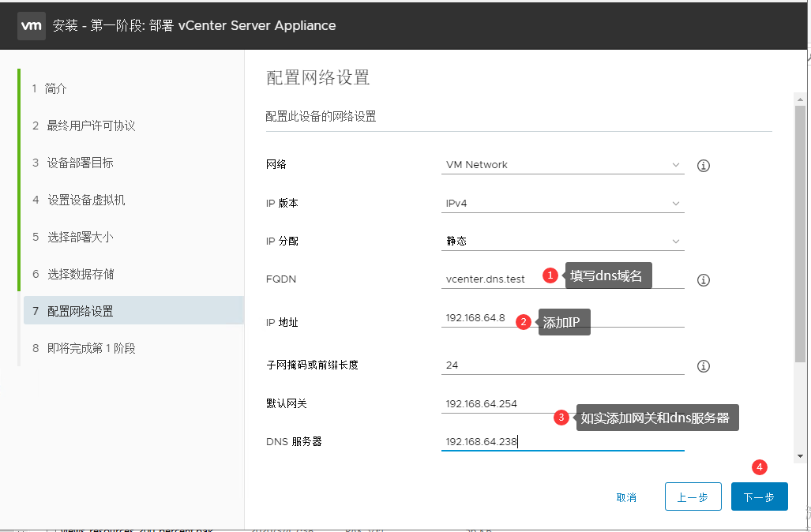
Task: Jump to step 3 设备部署目标
Action: pos(80,163)
